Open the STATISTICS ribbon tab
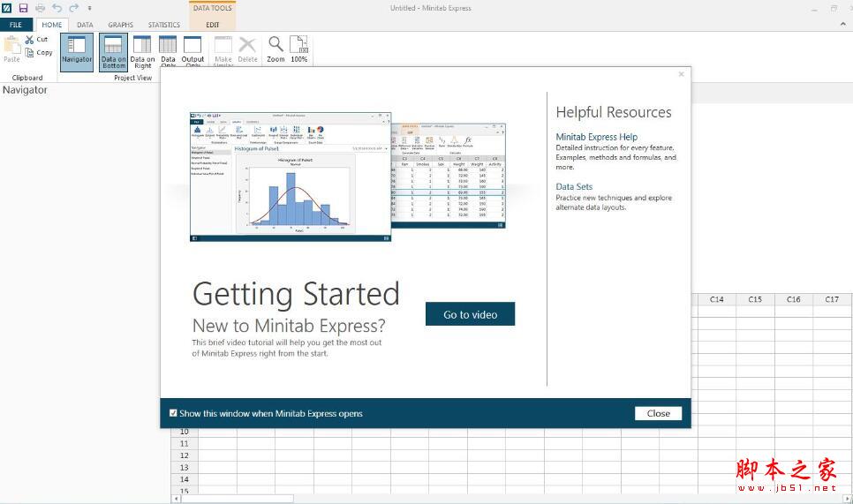The width and height of the screenshot is (853, 504). coord(163,25)
